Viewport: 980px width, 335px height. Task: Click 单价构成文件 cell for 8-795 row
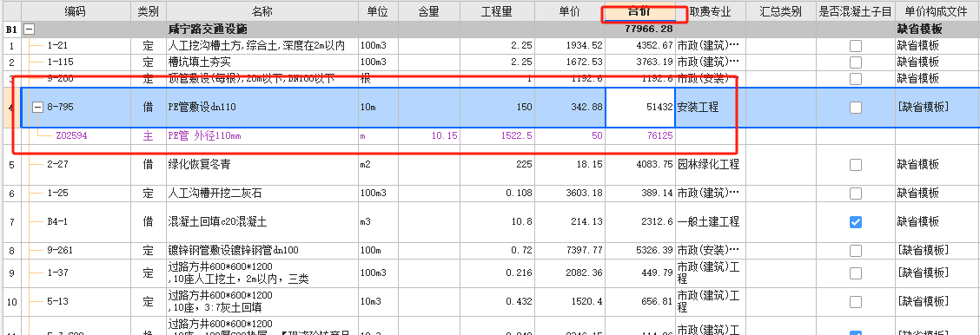pos(937,108)
